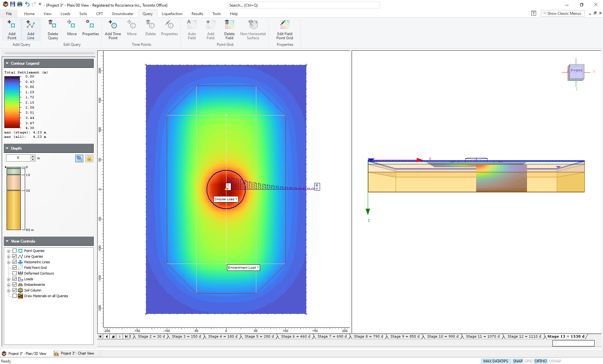The height and width of the screenshot is (364, 603).
Task: Click the lock icon in Depth panel
Action: coord(89,158)
